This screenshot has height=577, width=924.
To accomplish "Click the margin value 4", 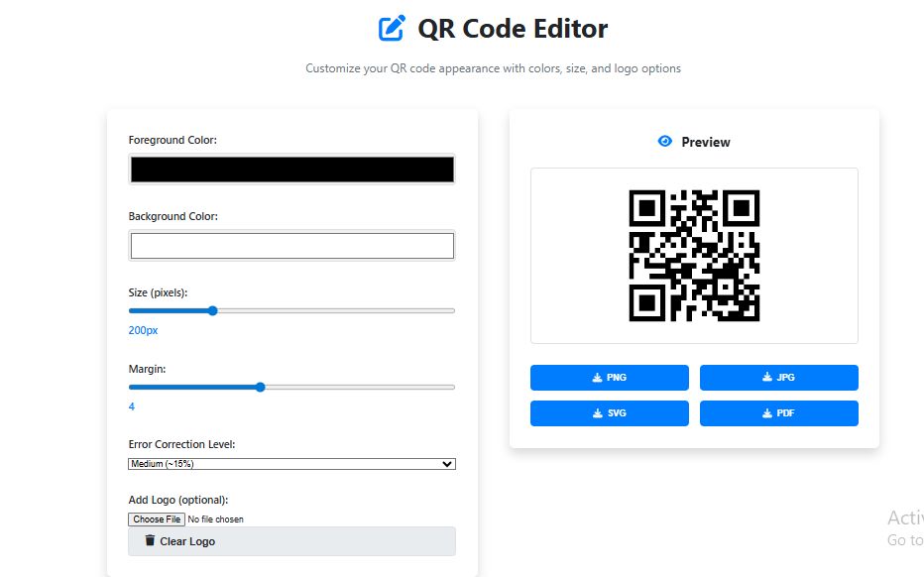I will tap(132, 406).
